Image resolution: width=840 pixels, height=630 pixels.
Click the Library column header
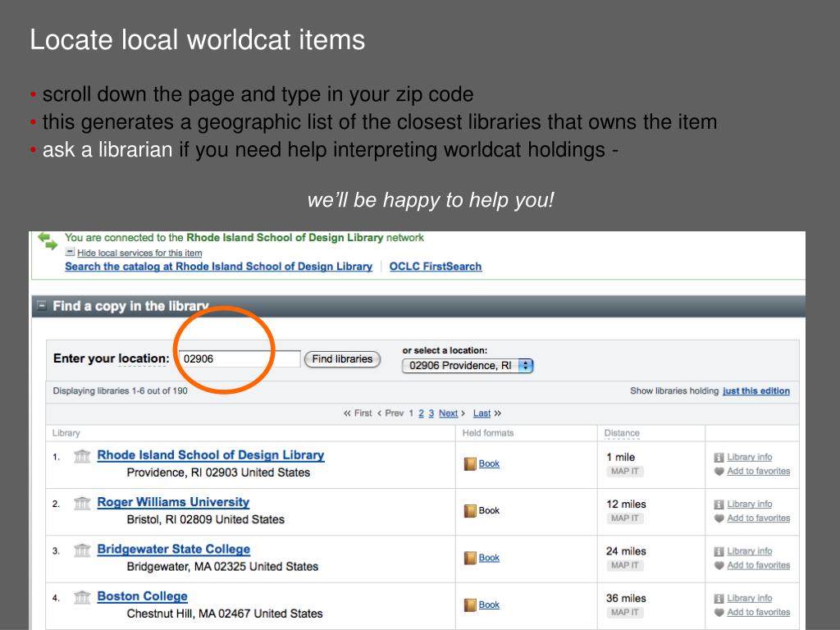click(66, 433)
